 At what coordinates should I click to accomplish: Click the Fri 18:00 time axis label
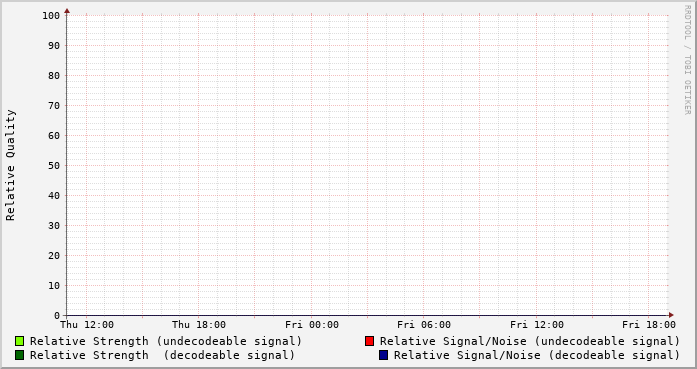[649, 325]
